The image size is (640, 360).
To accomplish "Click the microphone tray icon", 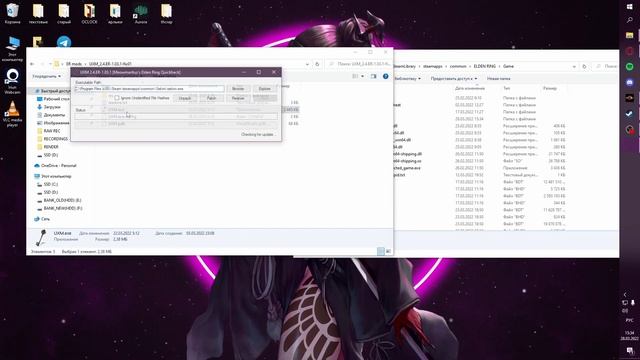I will (x=633, y=302).
